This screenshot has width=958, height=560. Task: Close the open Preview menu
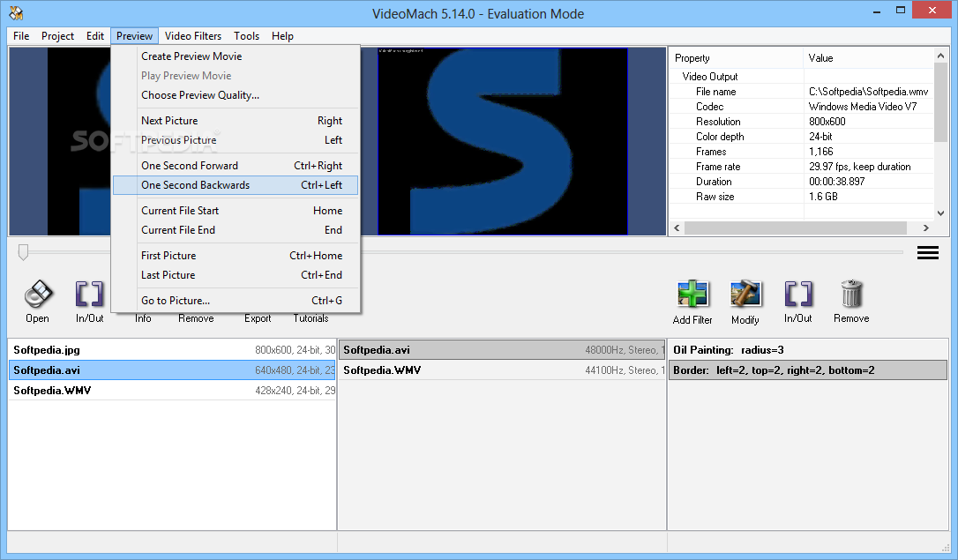pyautogui.click(x=134, y=36)
